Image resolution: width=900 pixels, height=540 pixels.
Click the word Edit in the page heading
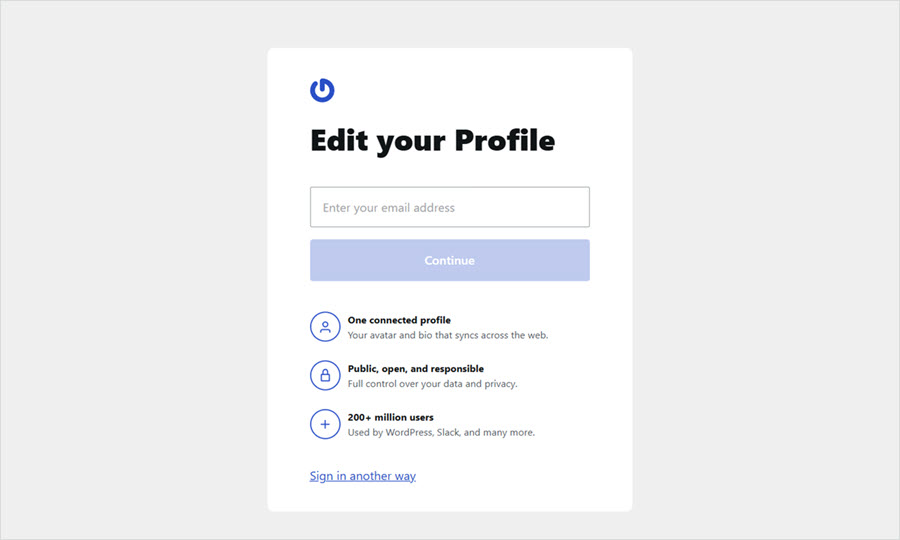pyautogui.click(x=339, y=140)
